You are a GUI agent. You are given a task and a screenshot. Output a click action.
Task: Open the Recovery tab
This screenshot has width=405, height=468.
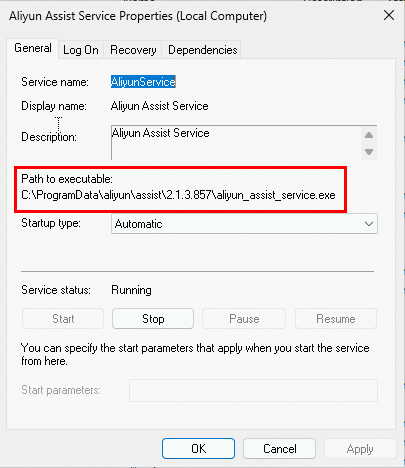(x=133, y=50)
